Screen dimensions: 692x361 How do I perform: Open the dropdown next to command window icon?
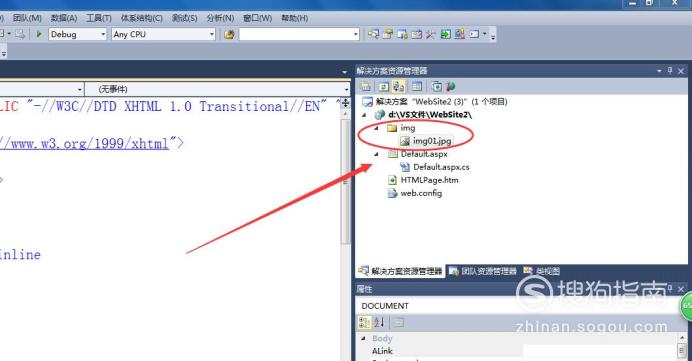[x=485, y=34]
